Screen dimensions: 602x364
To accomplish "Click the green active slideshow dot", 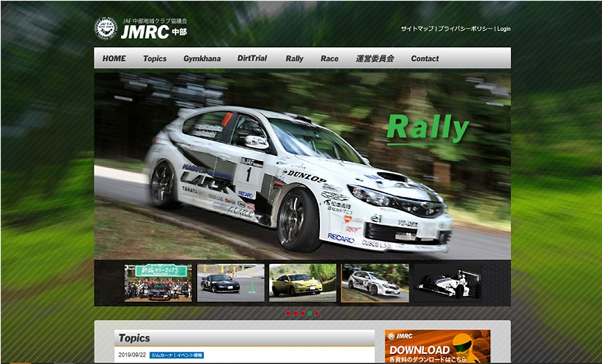I will click(309, 313).
